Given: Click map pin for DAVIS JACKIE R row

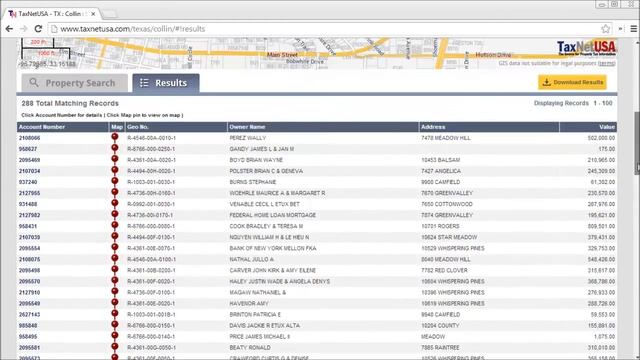Looking at the screenshot, I should coord(115,324).
